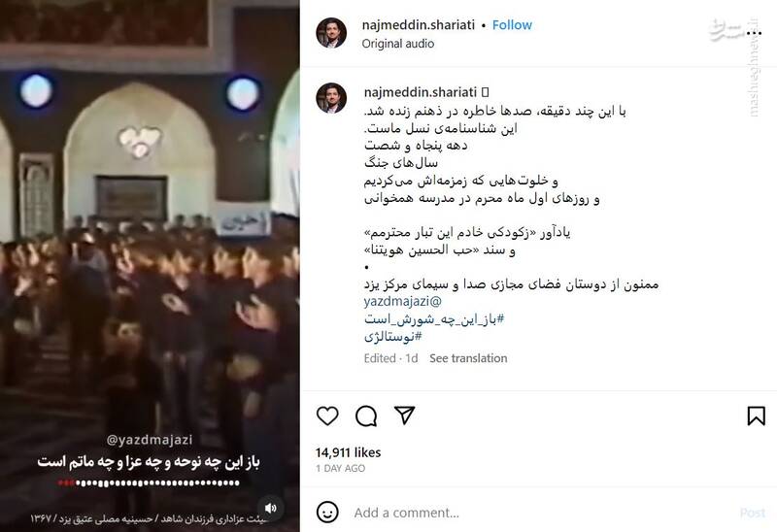Image resolution: width=777 pixels, height=532 pixels.
Task: View the 14,911 likes list
Action: pos(349,452)
